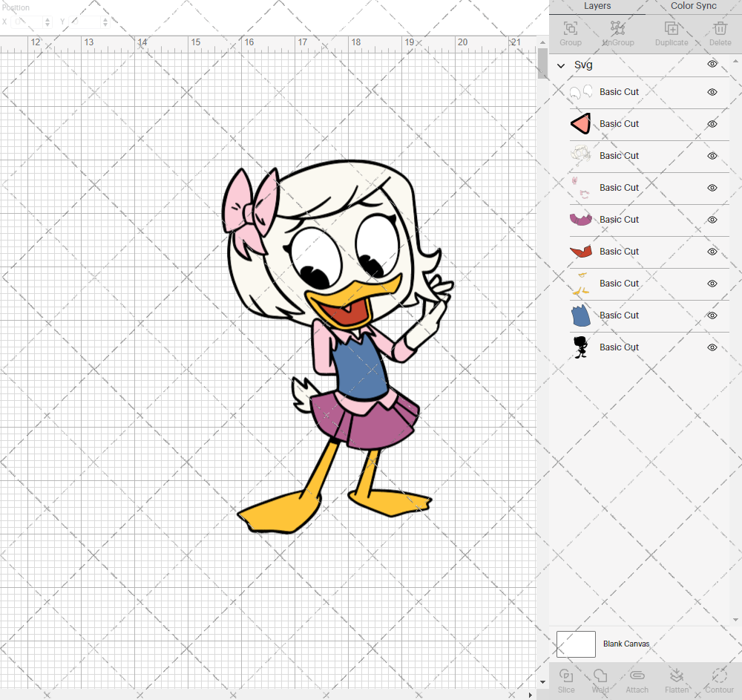The height and width of the screenshot is (700, 742).
Task: Click the Svg group name text
Action: tap(583, 65)
